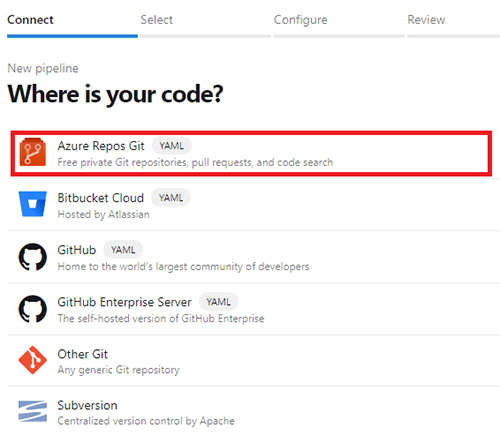Image resolution: width=500 pixels, height=443 pixels.
Task: Click YAML badge beside GitHub Enterprise Server
Action: click(218, 302)
